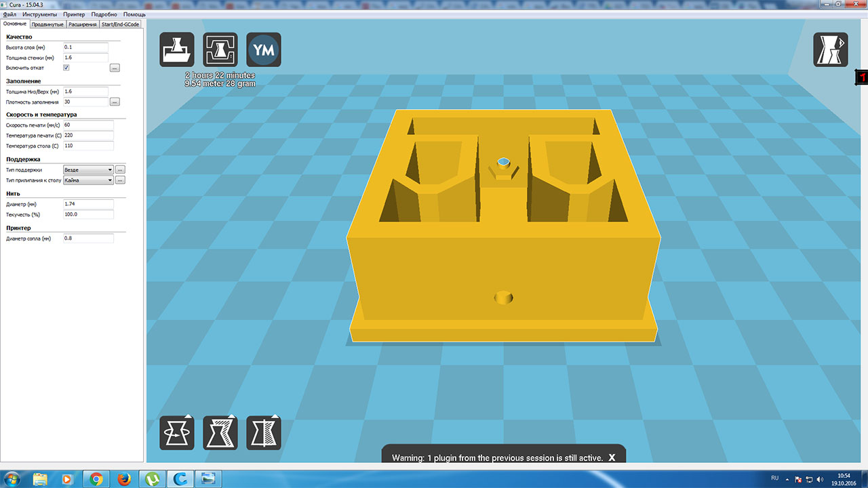This screenshot has height=488, width=868.
Task: Click the Save toolpath print icon
Action: tap(220, 49)
